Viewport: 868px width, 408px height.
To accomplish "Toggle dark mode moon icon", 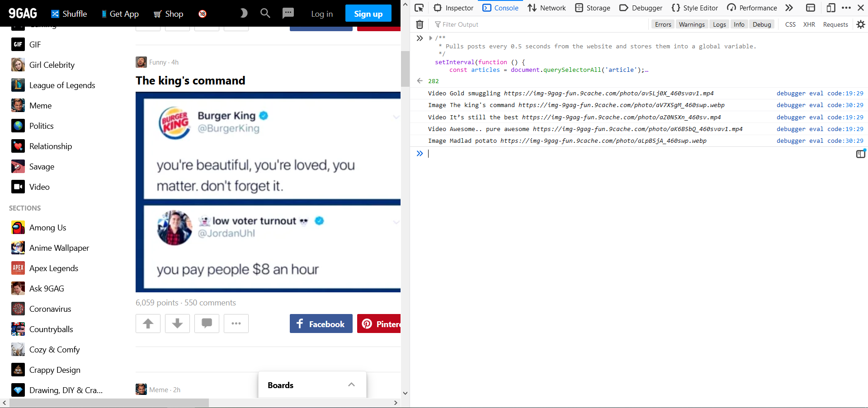I will pos(244,13).
